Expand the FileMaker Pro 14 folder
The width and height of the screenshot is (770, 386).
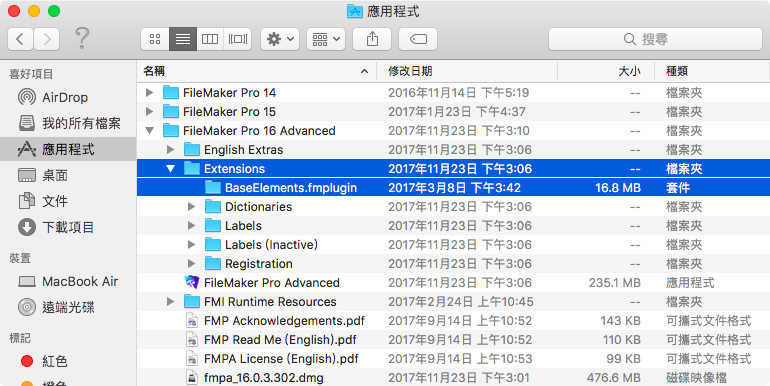pyautogui.click(x=150, y=92)
